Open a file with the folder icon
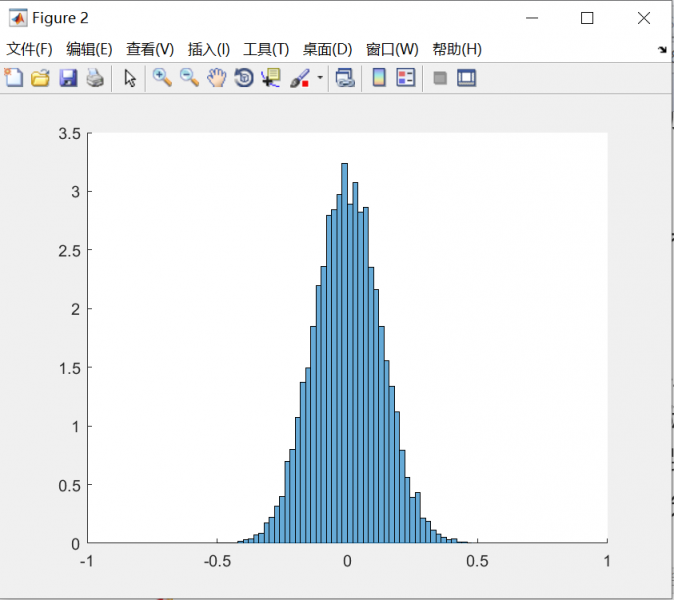The image size is (674, 600). pyautogui.click(x=40, y=78)
